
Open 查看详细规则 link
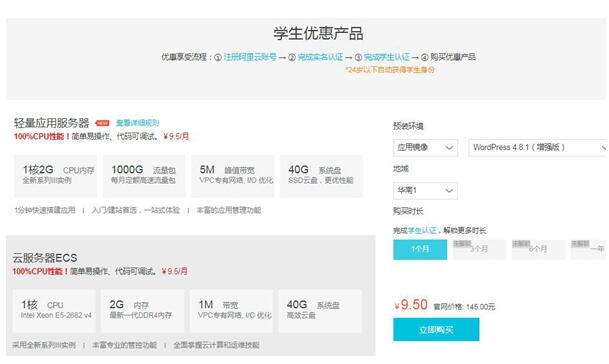click(x=137, y=123)
